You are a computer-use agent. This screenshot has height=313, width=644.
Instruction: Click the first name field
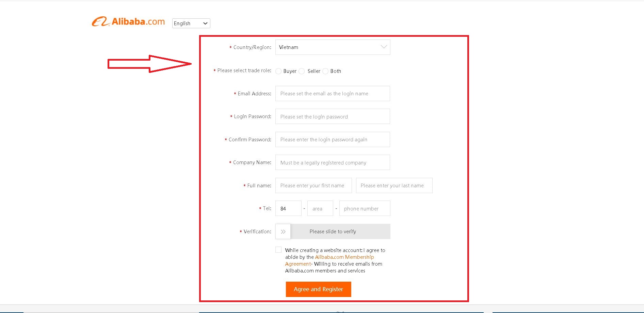[313, 186]
